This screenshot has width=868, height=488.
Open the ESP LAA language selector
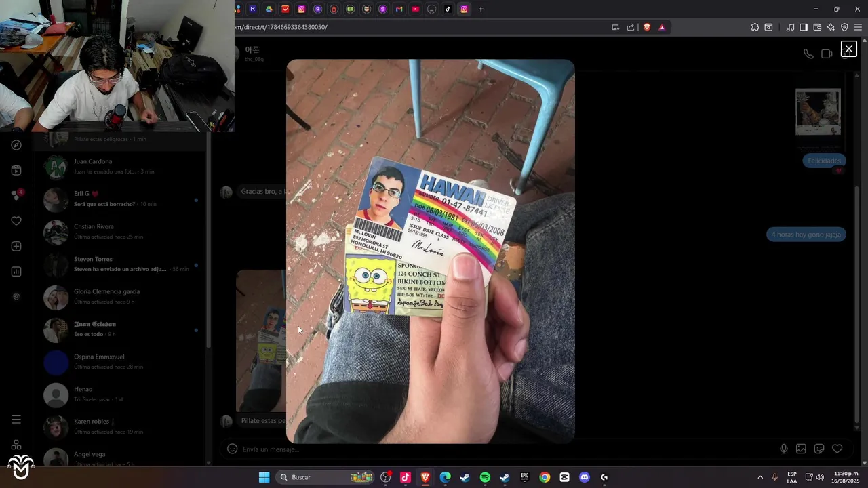tap(792, 477)
